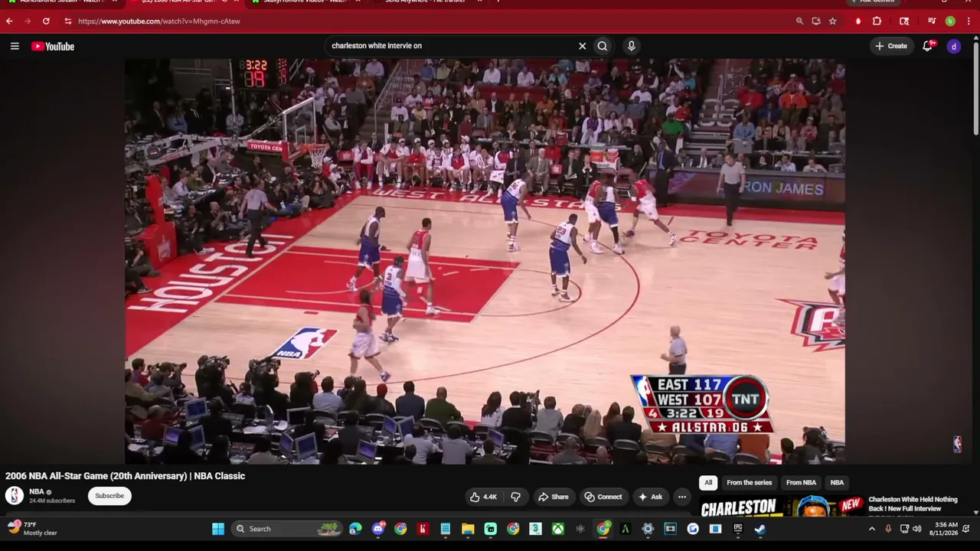Viewport: 980px width, 551px height.
Task: Open the browser extensions puzzle icon
Action: click(x=877, y=21)
